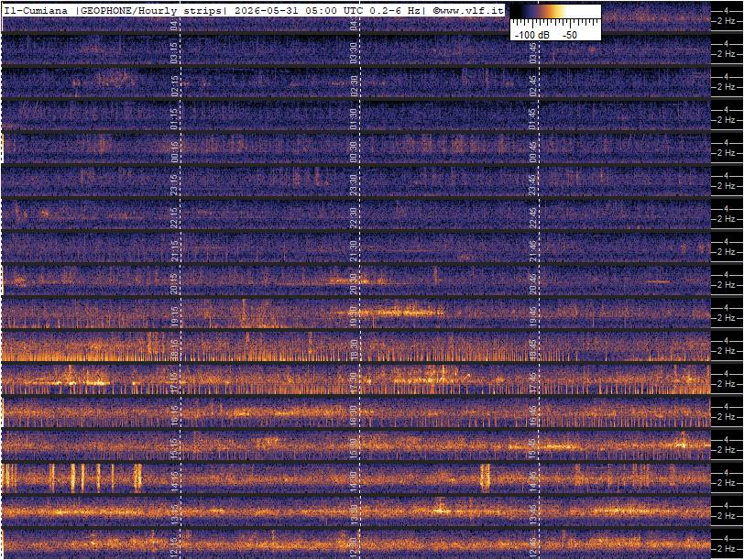The width and height of the screenshot is (744, 560).
Task: Click the 15:15 time marker
Action: tap(174, 449)
